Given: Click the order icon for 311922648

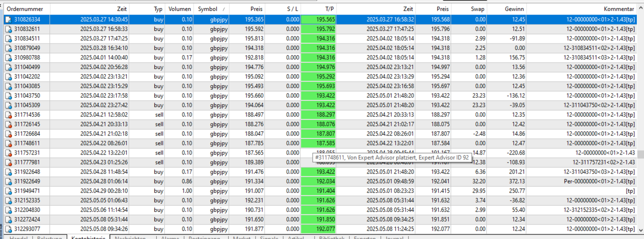Looking at the screenshot, I should tap(8, 171).
